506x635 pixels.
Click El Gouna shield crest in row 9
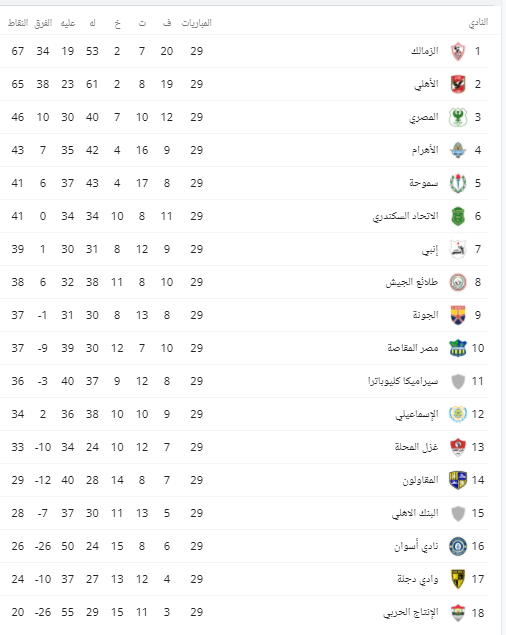point(458,315)
